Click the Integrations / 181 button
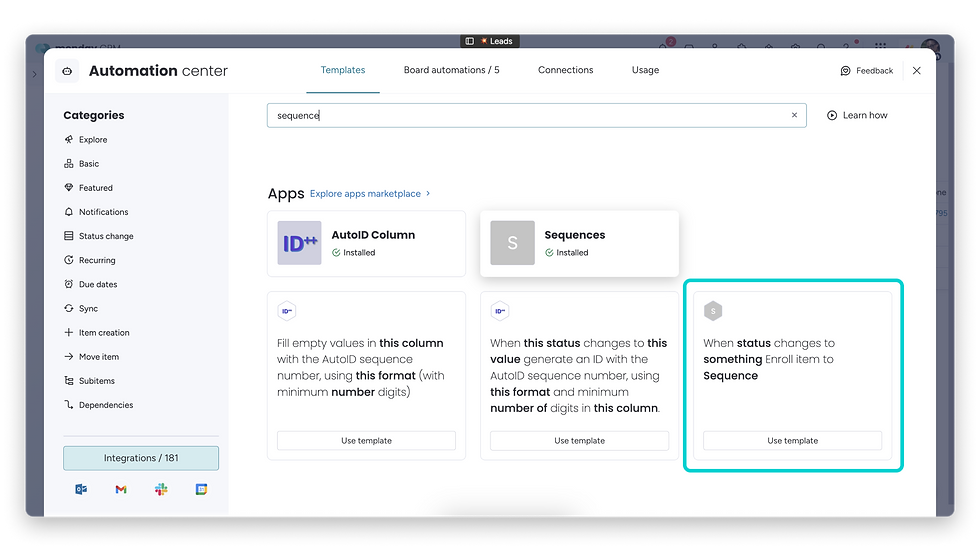Viewport: 980px width, 551px height. pos(141,458)
